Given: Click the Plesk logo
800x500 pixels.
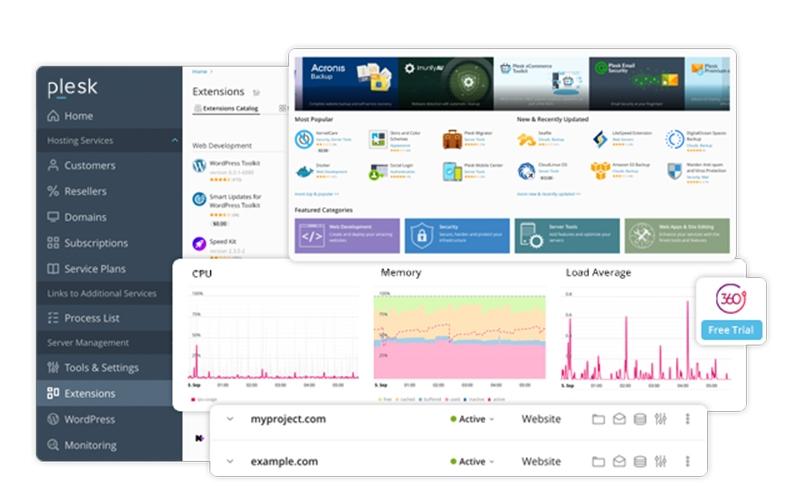Looking at the screenshot, I should pyautogui.click(x=72, y=87).
